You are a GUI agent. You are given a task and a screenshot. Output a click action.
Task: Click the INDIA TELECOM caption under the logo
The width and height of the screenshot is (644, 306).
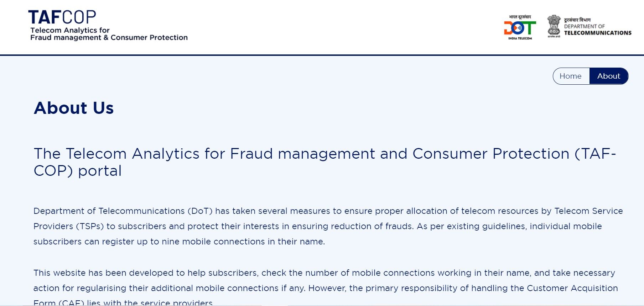point(520,38)
